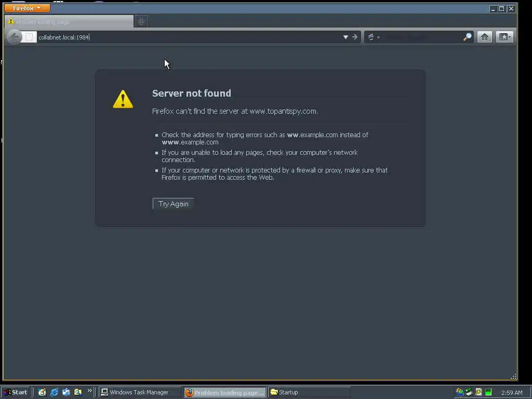Minimize the Firefox window
The image size is (532, 399).
click(x=493, y=9)
